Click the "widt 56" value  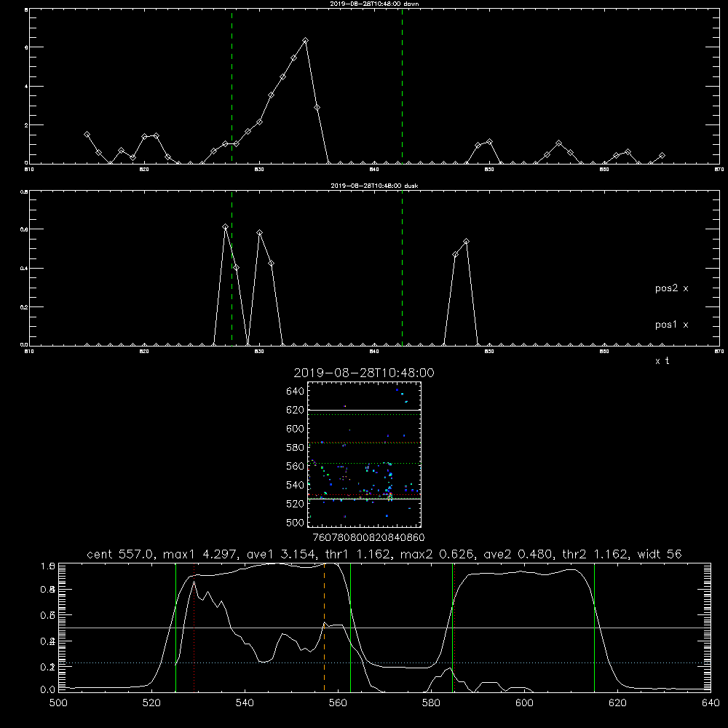click(660, 554)
